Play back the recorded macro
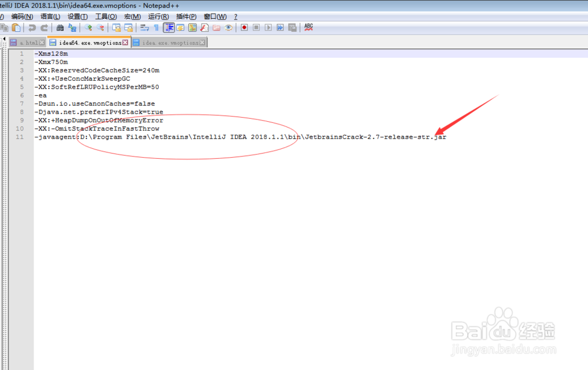The image size is (588, 370). click(268, 28)
